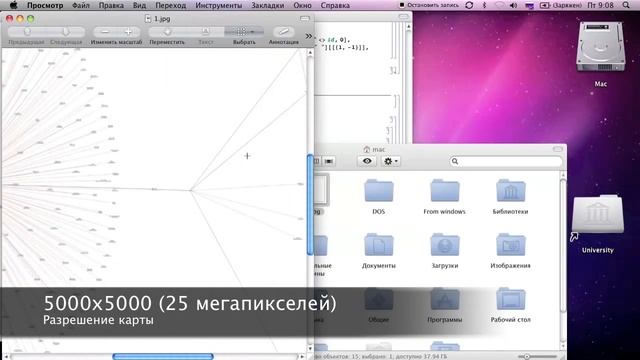Click the Текст text tool in Preview

point(205,32)
